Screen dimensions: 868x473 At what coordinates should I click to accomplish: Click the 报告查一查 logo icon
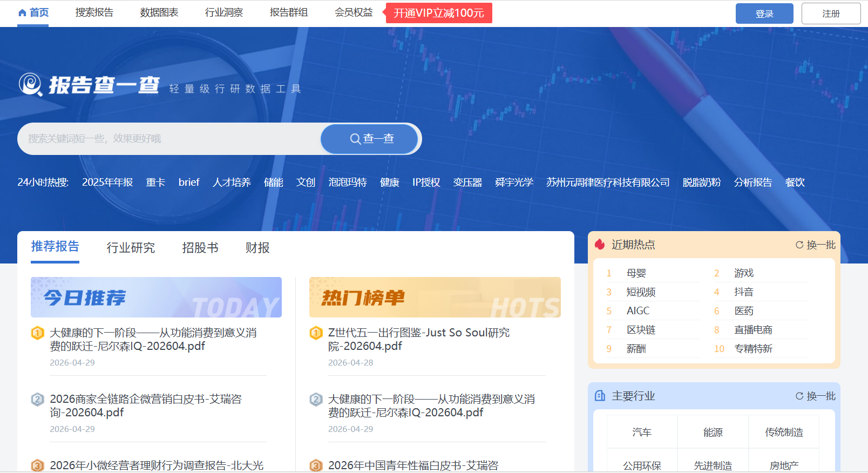point(30,85)
